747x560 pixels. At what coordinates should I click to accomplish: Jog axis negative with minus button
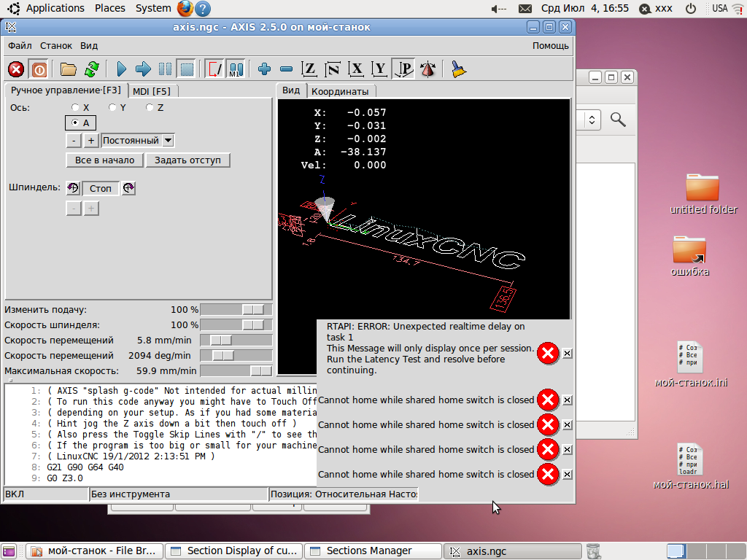pos(74,141)
